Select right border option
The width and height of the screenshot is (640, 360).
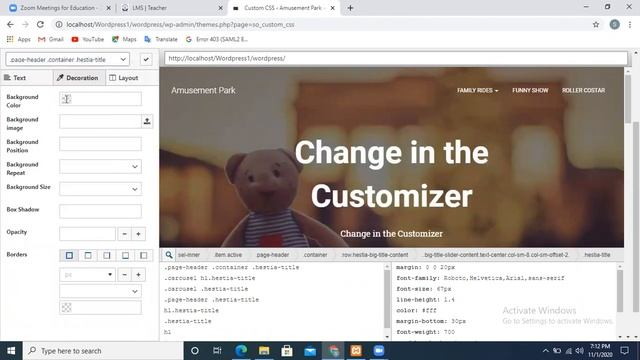pos(107,256)
